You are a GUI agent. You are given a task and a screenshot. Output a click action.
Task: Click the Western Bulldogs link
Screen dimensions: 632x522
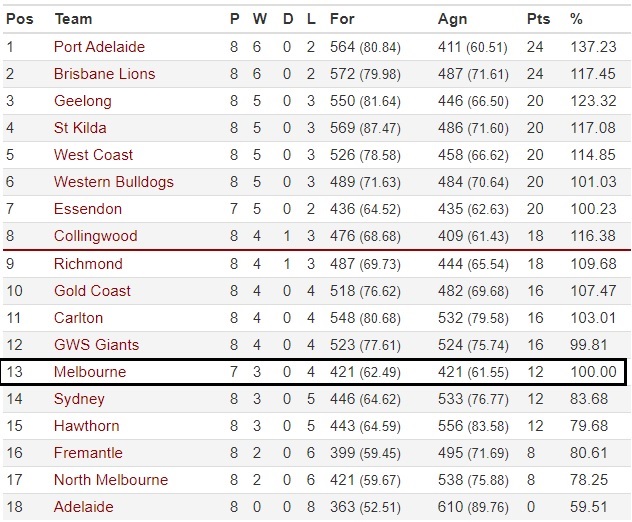pos(114,182)
